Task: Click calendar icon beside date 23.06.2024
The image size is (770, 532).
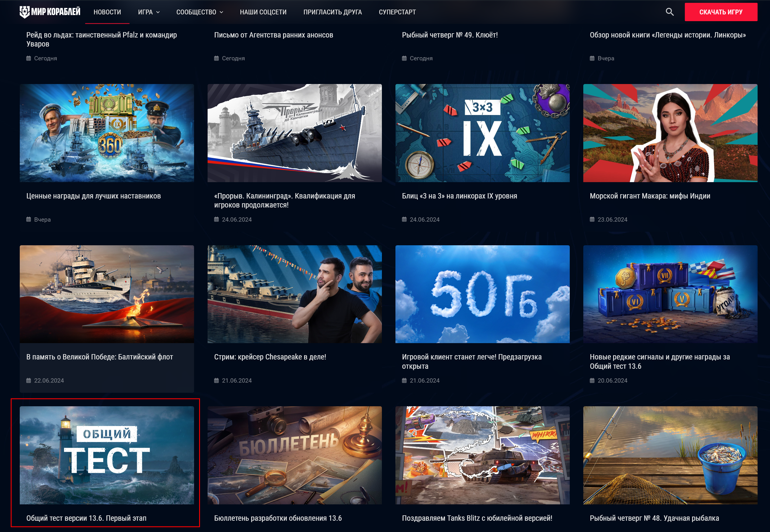Action: [x=592, y=219]
